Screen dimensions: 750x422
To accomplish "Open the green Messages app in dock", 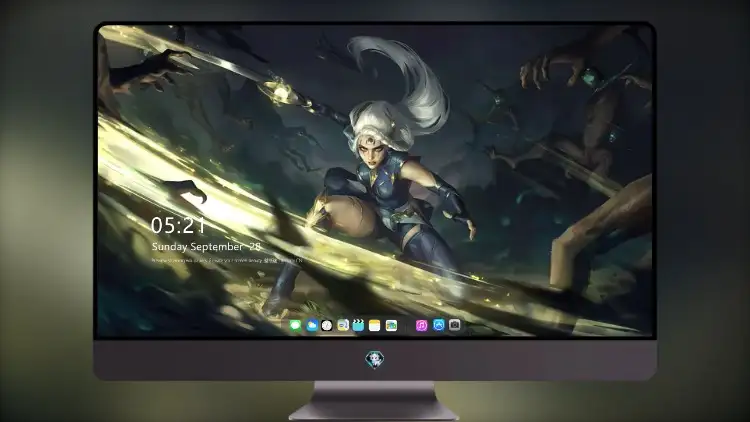I will (295, 326).
